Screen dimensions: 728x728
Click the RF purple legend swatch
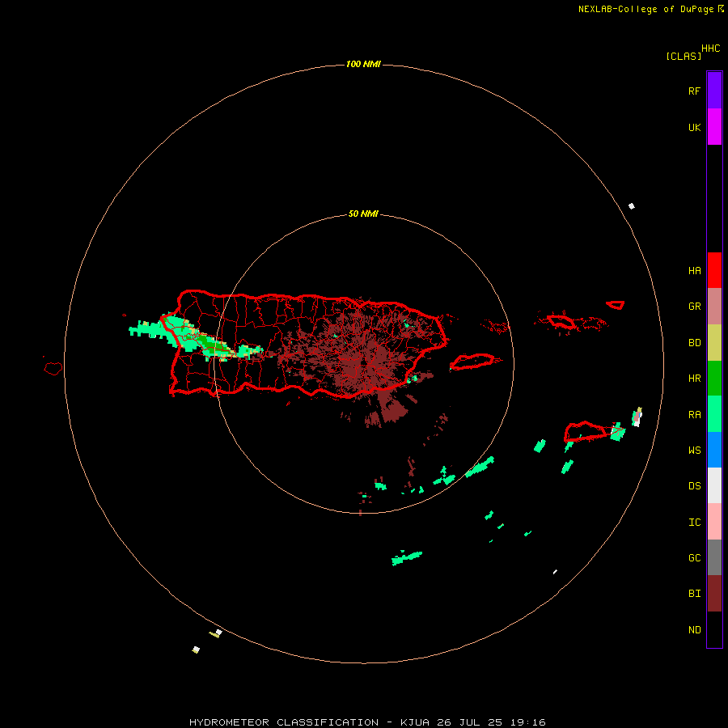[714, 91]
